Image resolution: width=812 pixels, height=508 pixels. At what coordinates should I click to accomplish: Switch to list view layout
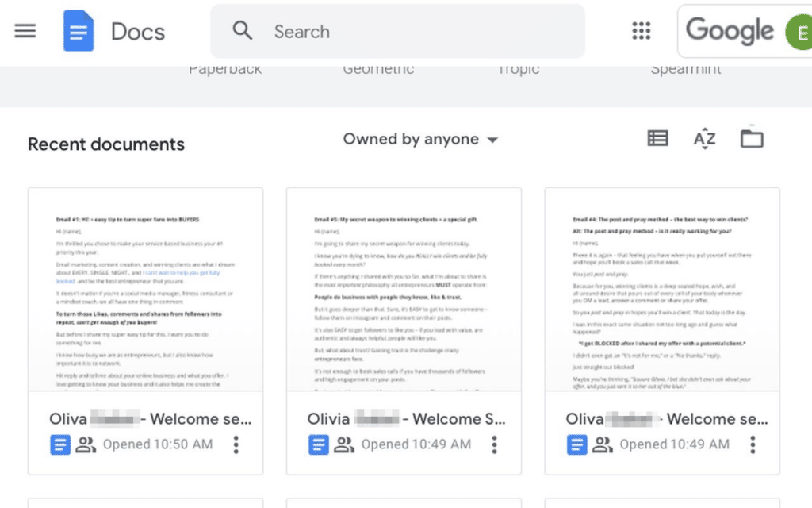tap(657, 139)
